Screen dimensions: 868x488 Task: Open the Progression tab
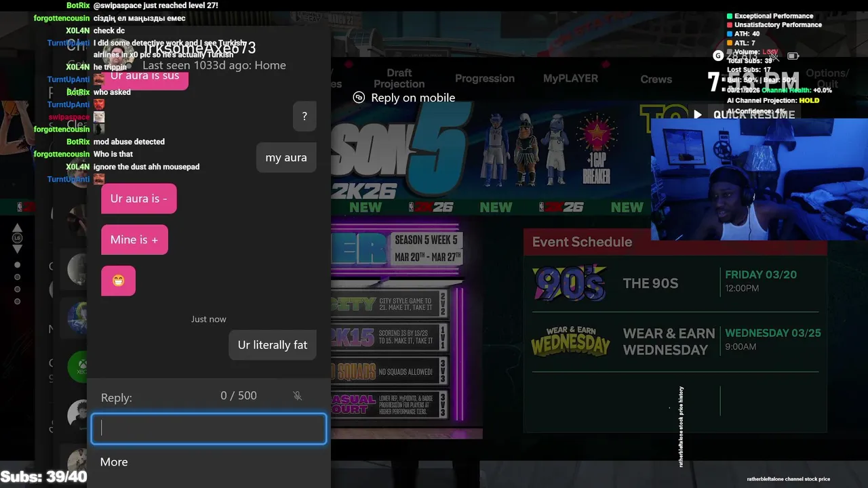click(x=485, y=79)
